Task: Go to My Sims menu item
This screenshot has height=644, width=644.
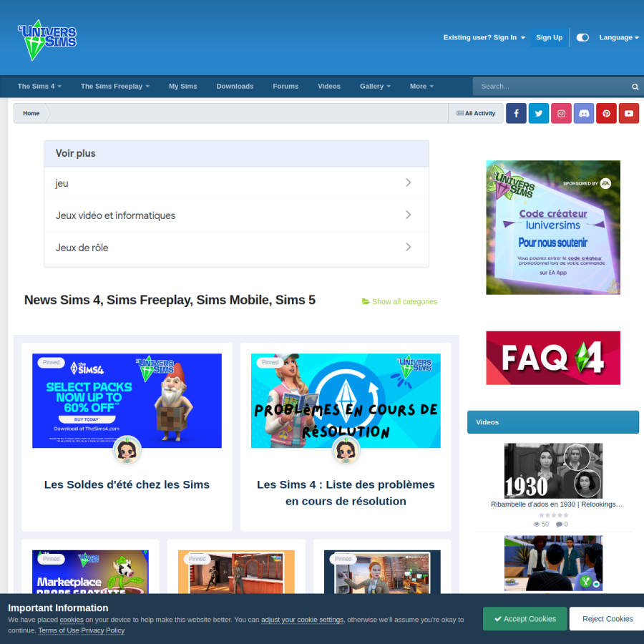Action: (182, 87)
